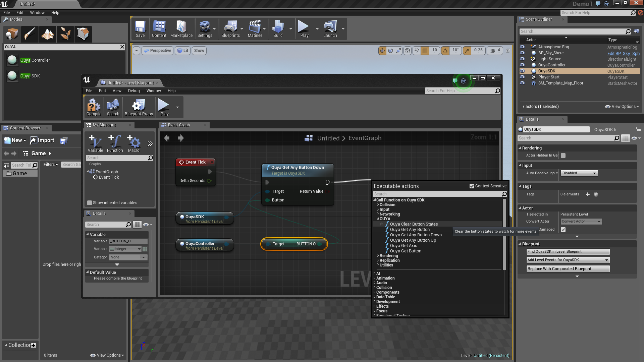
Task: Enable Show inherited variables checkbox
Action: click(x=90, y=203)
